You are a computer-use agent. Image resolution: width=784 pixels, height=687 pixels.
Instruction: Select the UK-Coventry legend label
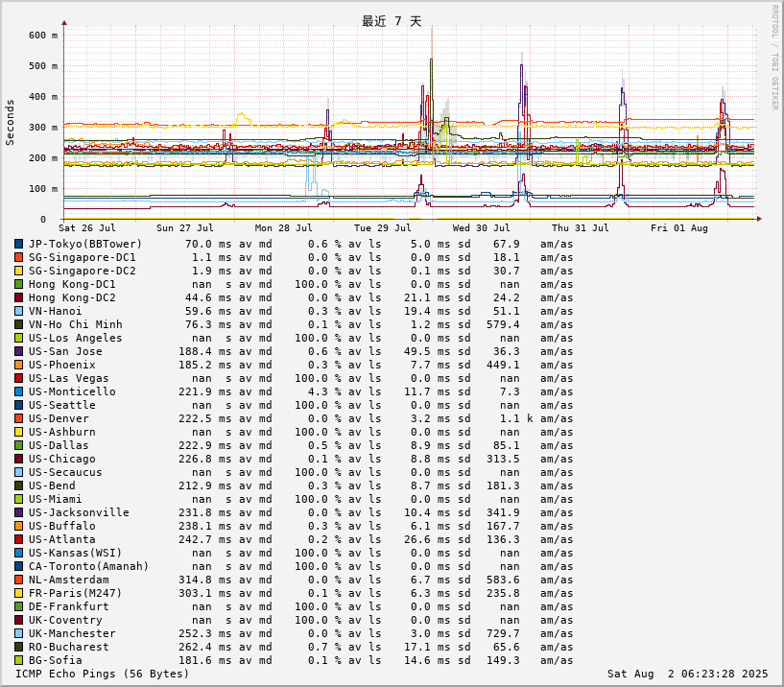(x=65, y=621)
